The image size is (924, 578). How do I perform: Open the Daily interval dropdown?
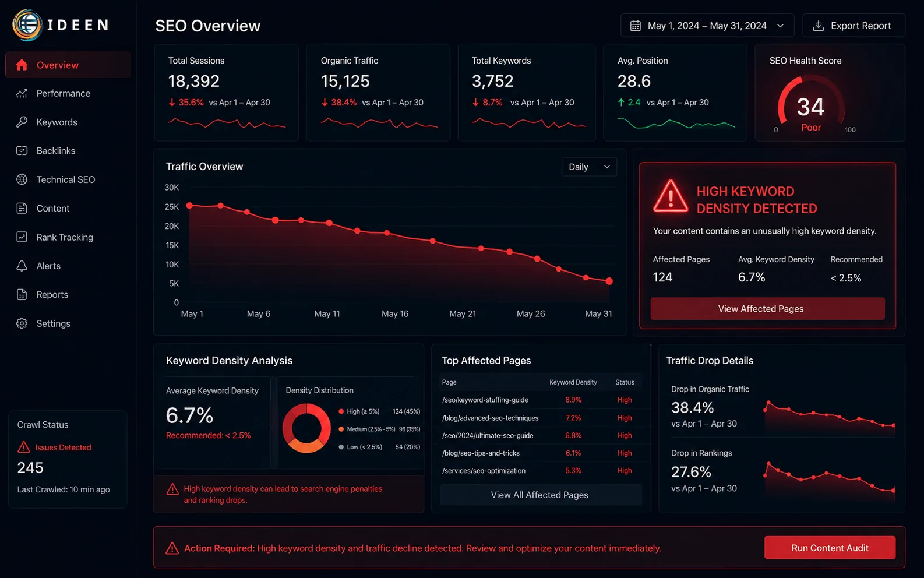[x=589, y=167]
